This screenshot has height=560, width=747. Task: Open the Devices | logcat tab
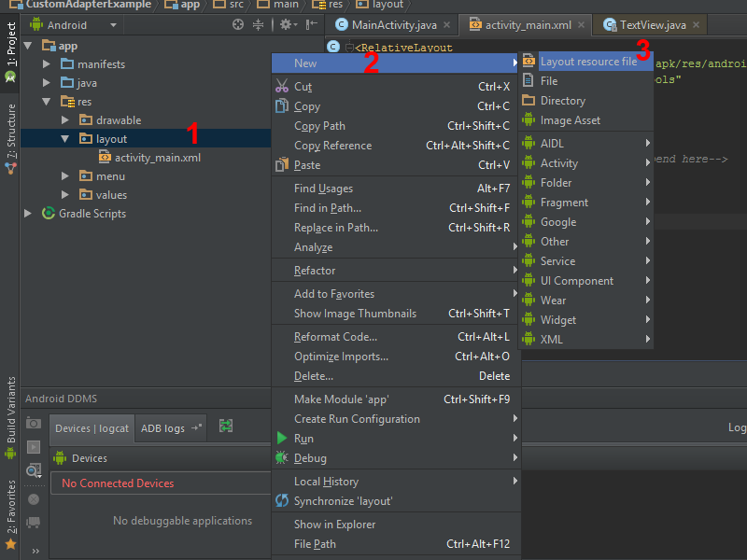pos(92,428)
